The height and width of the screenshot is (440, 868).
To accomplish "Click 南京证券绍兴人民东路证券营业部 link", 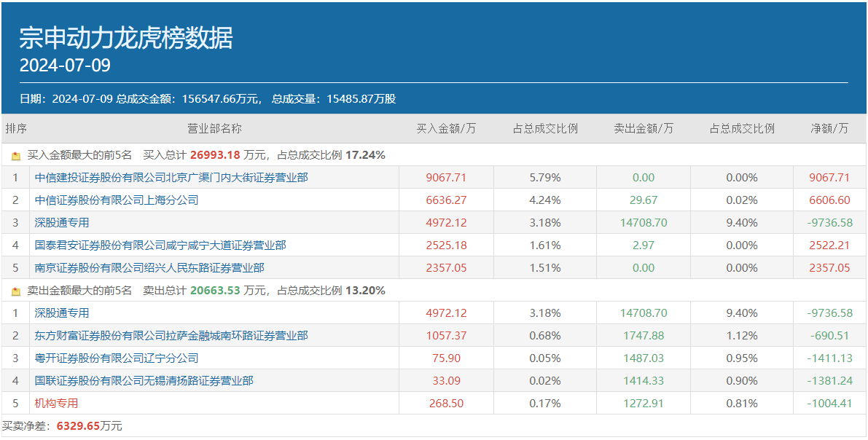I will (x=149, y=268).
